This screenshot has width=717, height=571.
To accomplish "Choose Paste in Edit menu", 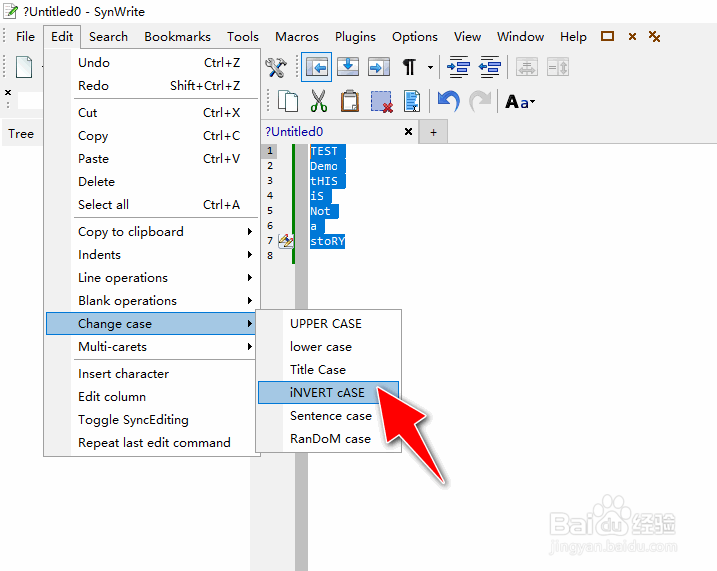I will [x=152, y=159].
